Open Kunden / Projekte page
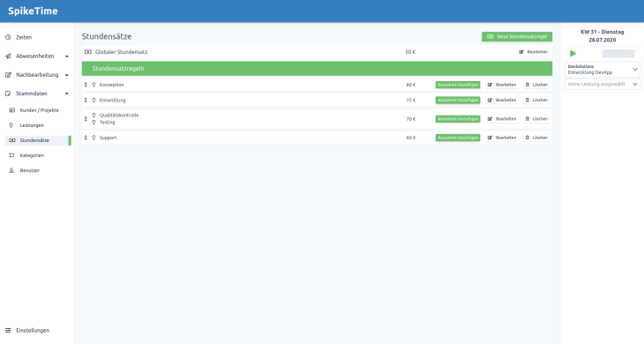 pyautogui.click(x=39, y=110)
